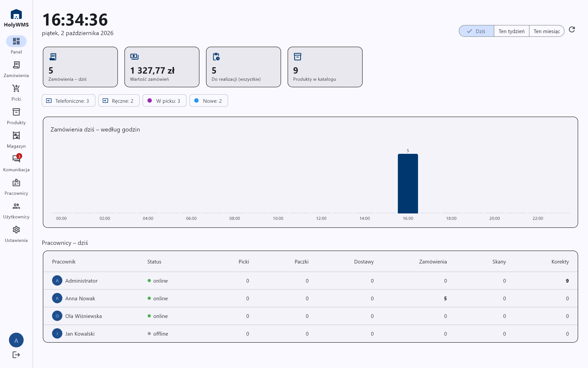Click Administrator's Korekty value 9

[x=567, y=281]
